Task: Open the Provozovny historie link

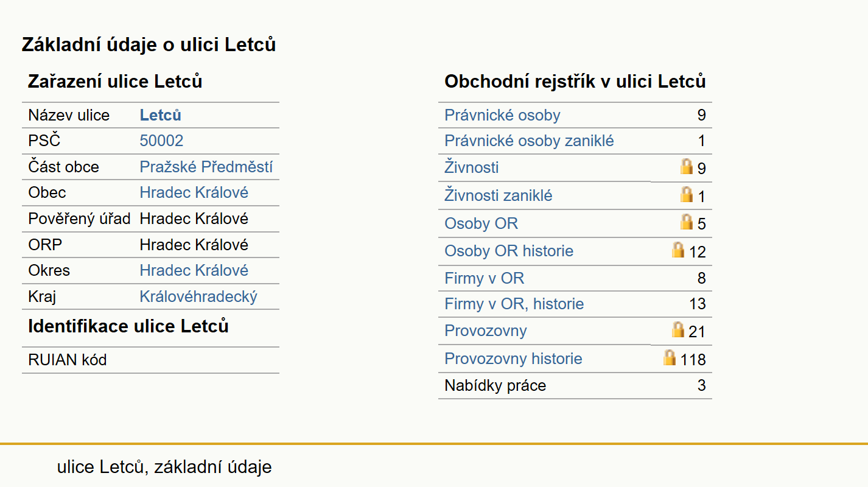Action: [513, 359]
